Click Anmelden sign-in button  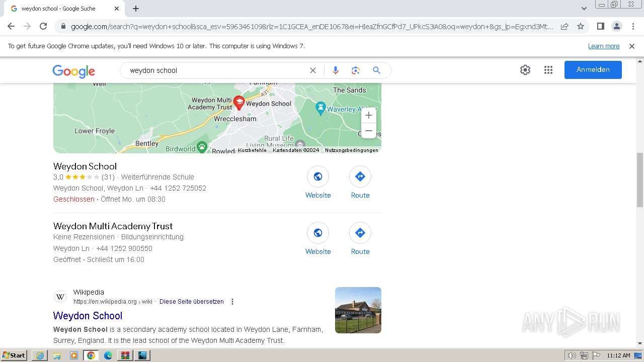pyautogui.click(x=593, y=70)
